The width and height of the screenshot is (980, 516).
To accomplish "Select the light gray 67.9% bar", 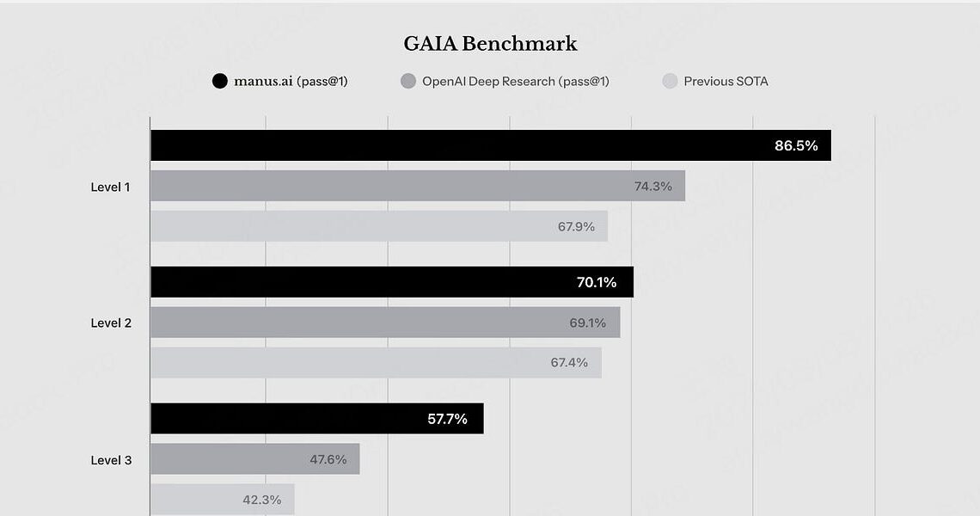I will [378, 226].
